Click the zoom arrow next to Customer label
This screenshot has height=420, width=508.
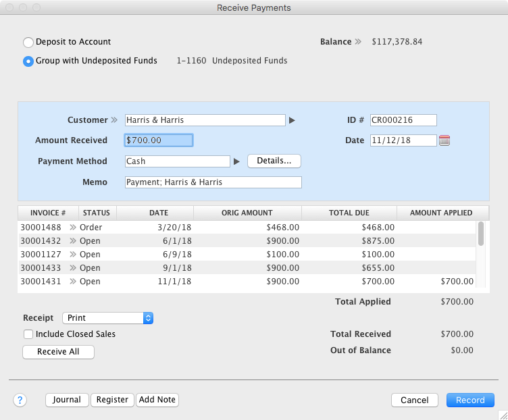tap(114, 120)
